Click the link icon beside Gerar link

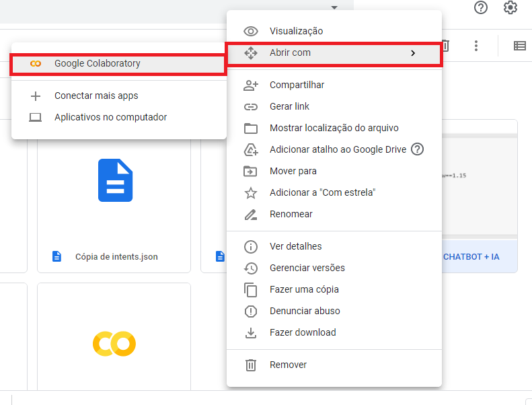tap(251, 107)
